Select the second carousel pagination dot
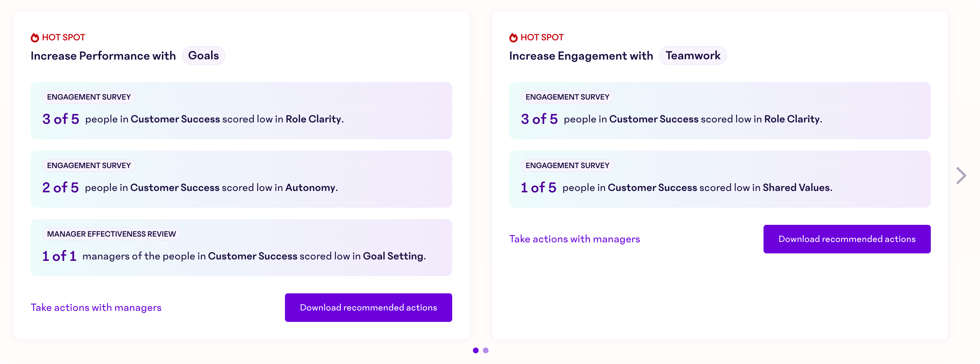The image size is (980, 364). 485,350
